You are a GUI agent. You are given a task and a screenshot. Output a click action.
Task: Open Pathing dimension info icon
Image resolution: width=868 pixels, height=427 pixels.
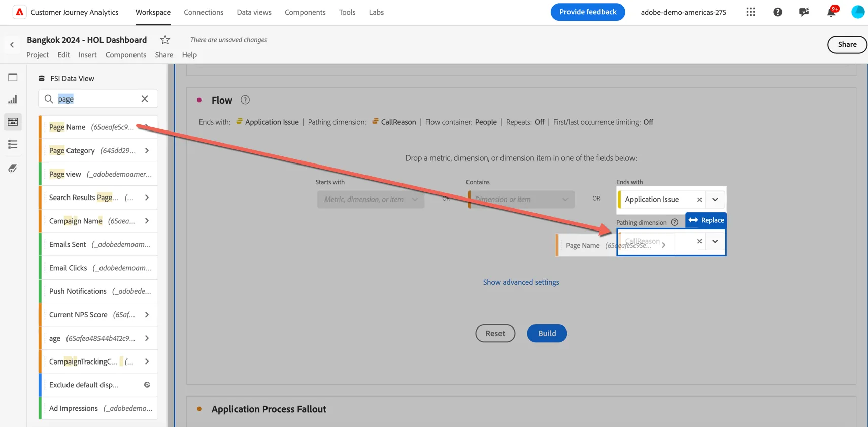(674, 222)
